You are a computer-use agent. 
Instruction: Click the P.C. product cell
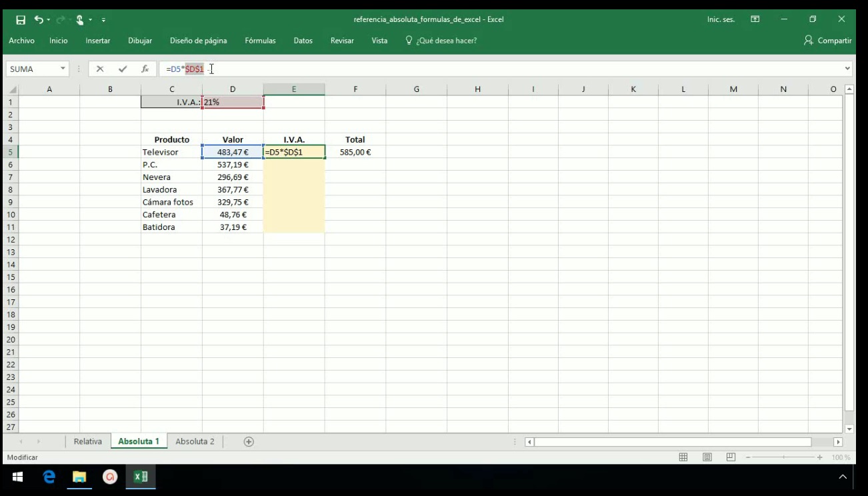[171, 165]
